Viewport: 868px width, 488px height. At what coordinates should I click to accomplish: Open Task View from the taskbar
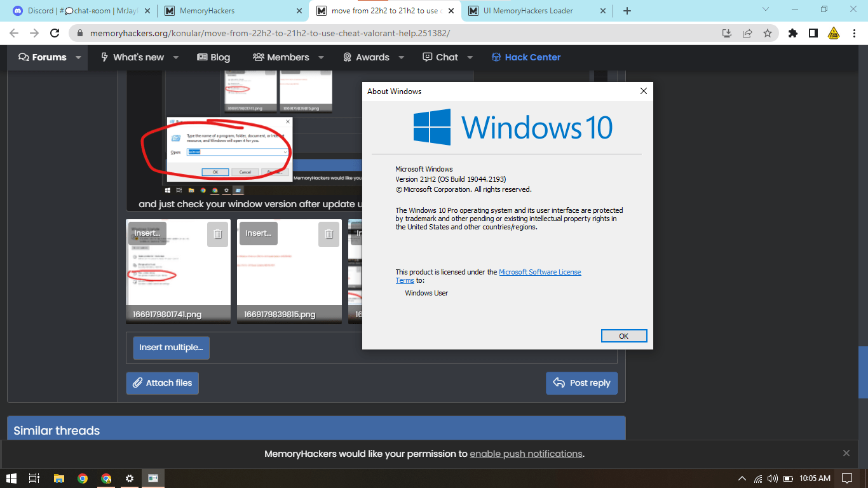coord(34,478)
